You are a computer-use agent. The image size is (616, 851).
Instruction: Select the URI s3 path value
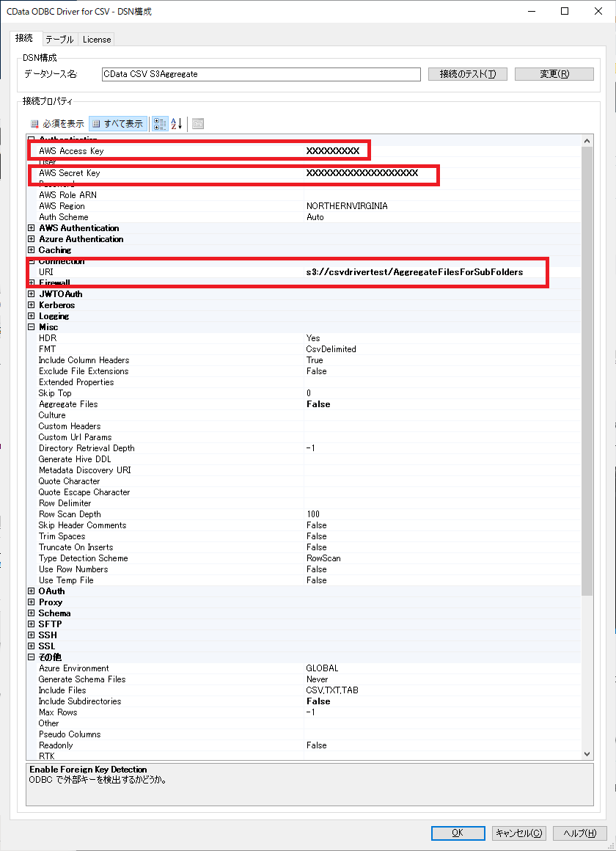pos(414,272)
